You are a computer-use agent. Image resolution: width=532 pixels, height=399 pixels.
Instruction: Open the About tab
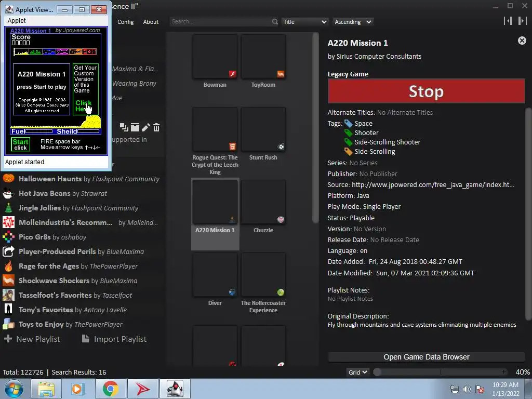(151, 22)
